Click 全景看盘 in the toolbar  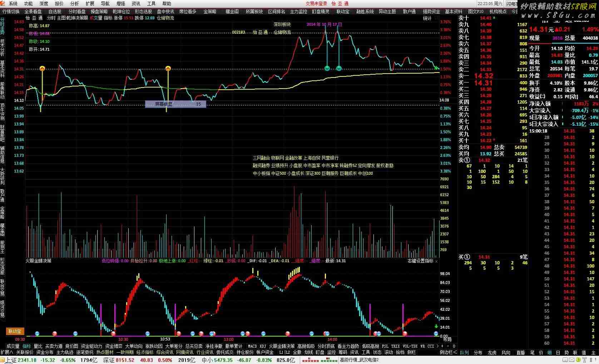point(33,11)
